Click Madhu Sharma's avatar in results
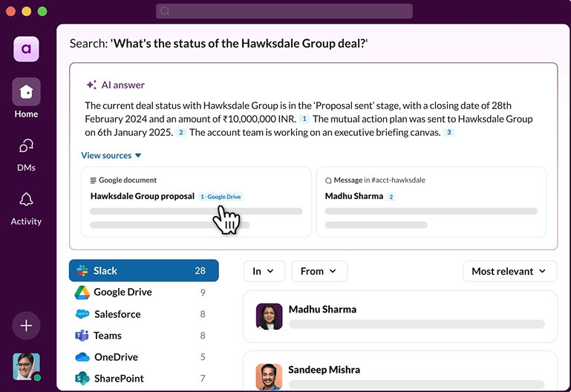The image size is (571, 392). (269, 317)
